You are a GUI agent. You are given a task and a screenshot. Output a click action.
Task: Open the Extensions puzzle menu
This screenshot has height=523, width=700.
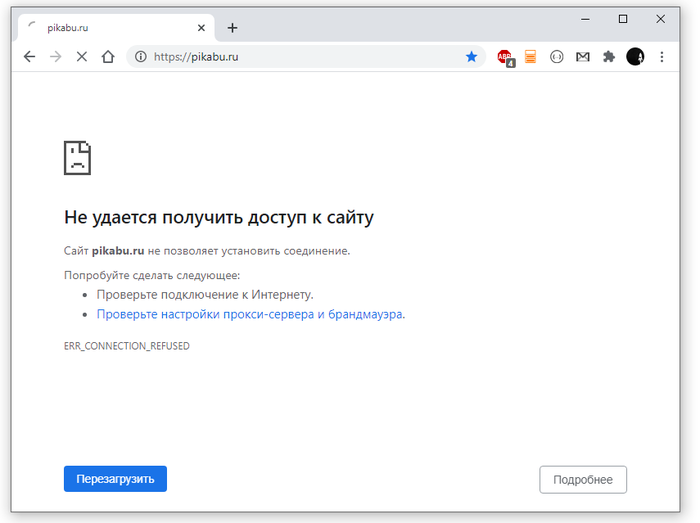[x=609, y=57]
